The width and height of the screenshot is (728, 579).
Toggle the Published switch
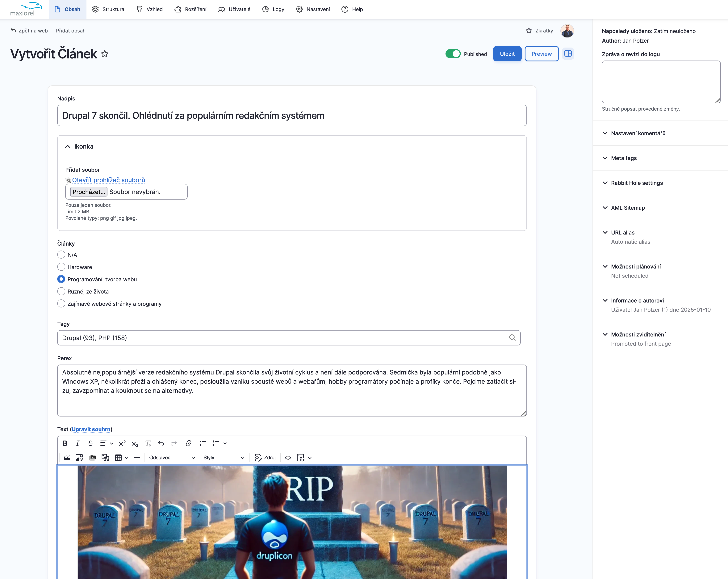point(453,54)
